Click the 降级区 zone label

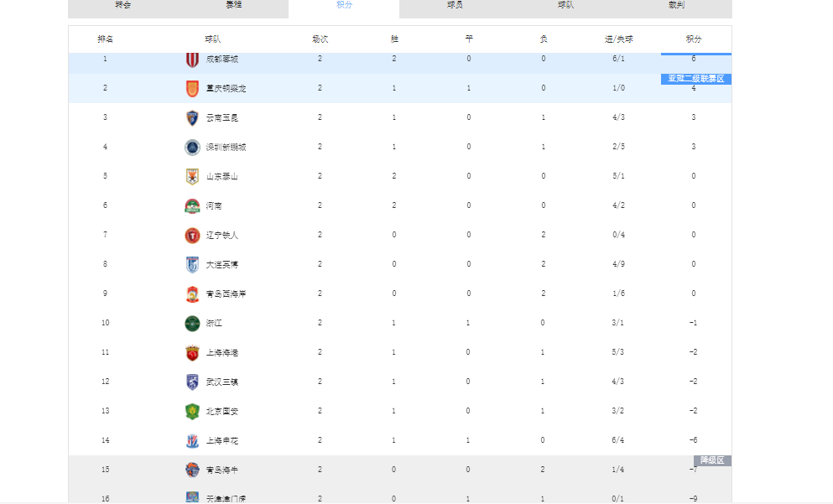tap(712, 460)
